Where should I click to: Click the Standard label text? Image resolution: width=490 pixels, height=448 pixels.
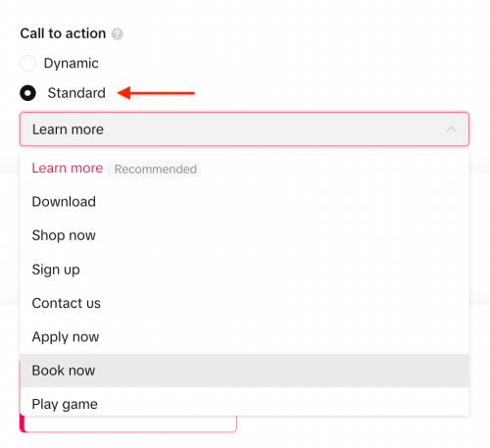(x=76, y=93)
